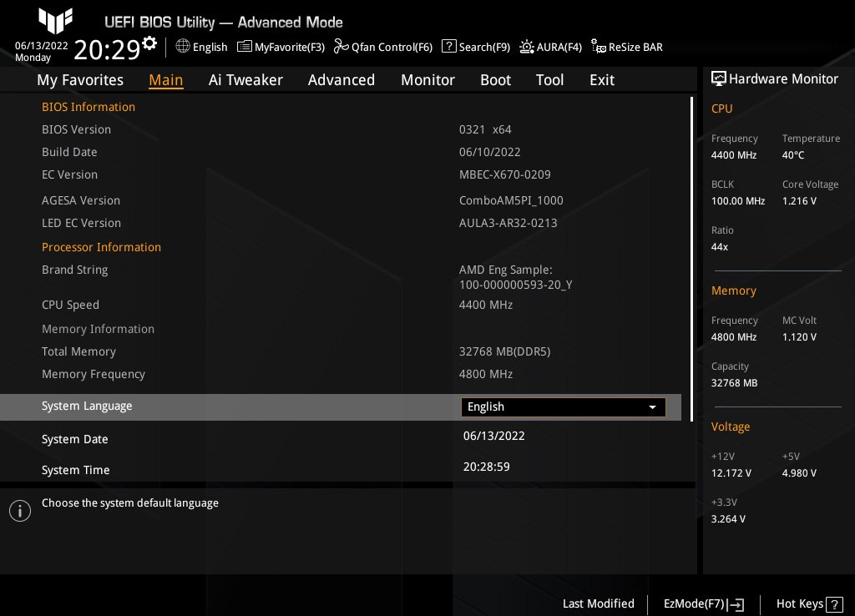Open MyFavorite(F3) list icon
Screen dimensions: 855x616
(x=245, y=47)
